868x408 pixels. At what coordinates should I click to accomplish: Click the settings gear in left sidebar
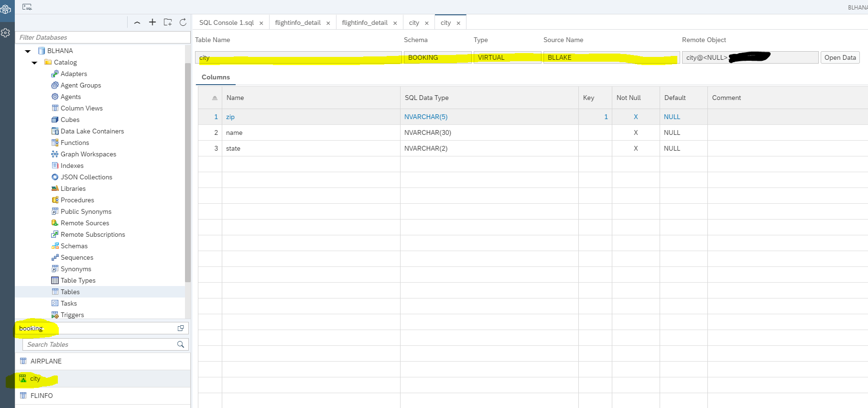6,33
